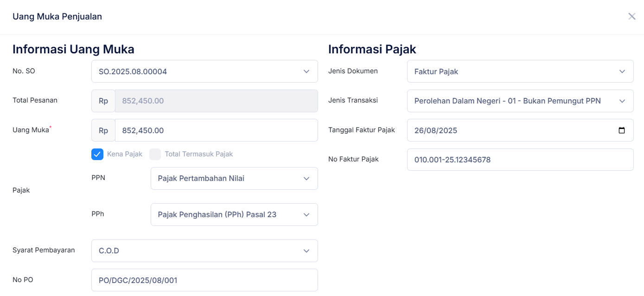This screenshot has height=296, width=644.
Task: Click the chevron on the Syarat Pembayaran dropdown
Action: [306, 251]
